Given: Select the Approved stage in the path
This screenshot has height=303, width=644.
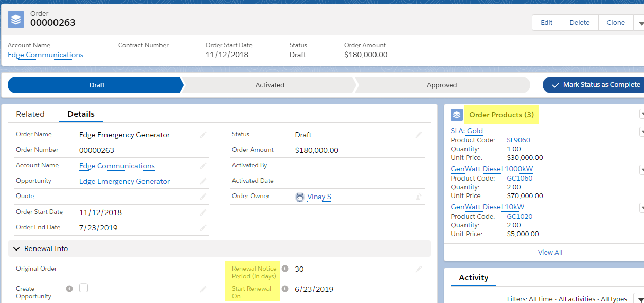Looking at the screenshot, I should pos(442,85).
